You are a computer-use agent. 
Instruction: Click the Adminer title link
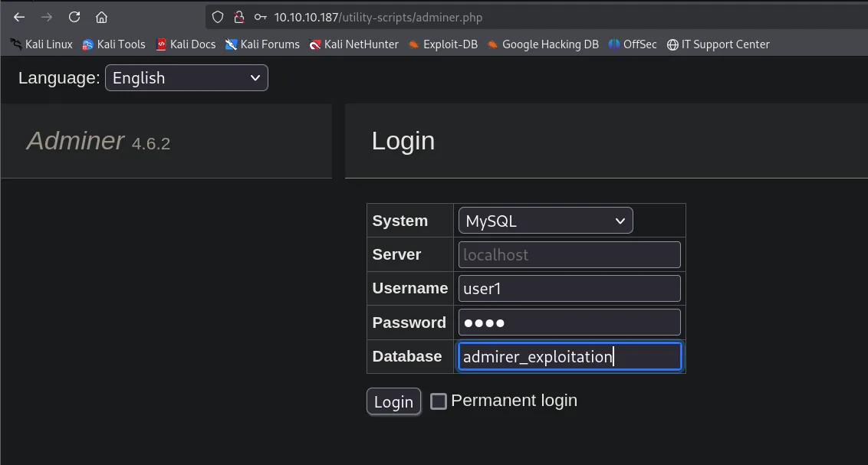pos(75,141)
